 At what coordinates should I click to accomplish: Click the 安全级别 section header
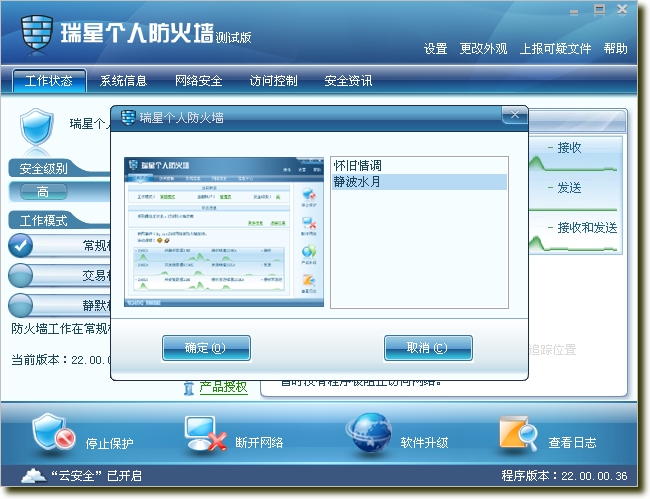44,168
